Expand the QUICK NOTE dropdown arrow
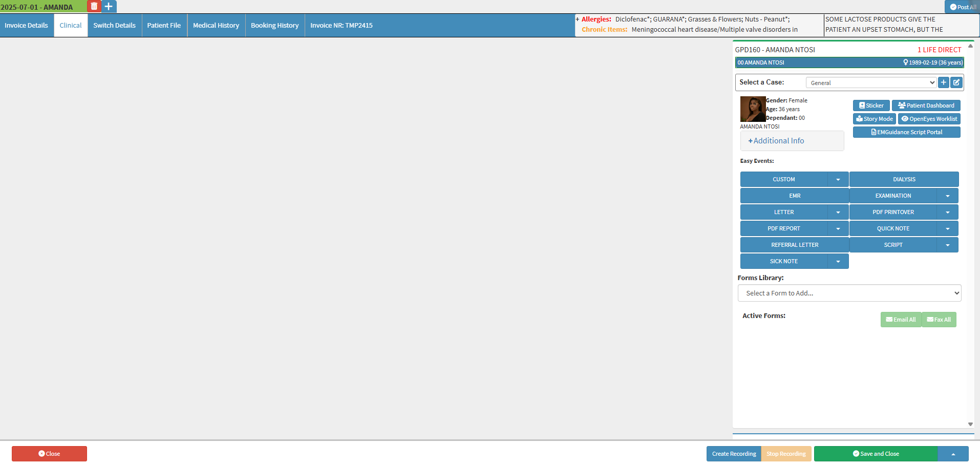 948,228
